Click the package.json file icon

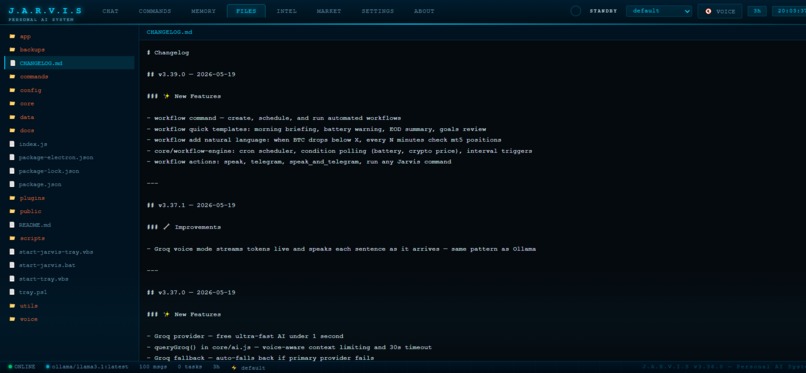(x=12, y=184)
